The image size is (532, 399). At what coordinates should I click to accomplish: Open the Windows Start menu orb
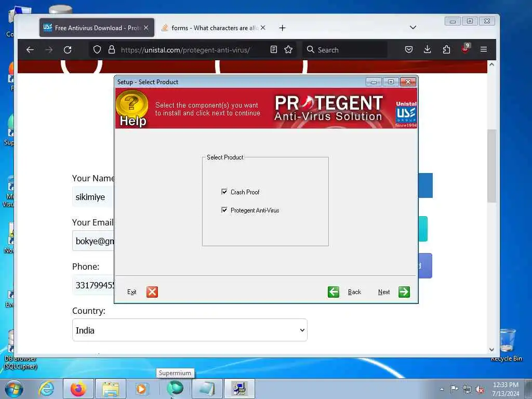point(14,389)
